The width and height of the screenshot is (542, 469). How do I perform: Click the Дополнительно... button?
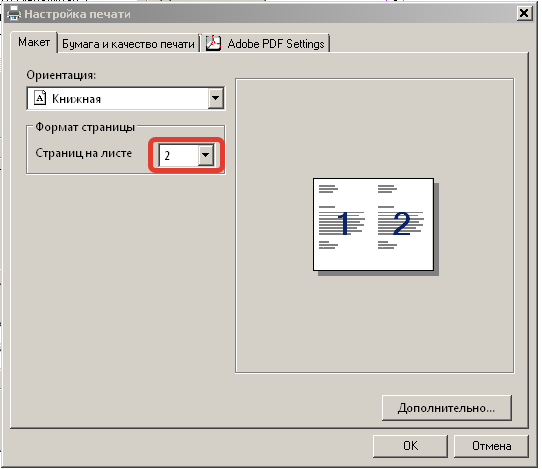(447, 408)
